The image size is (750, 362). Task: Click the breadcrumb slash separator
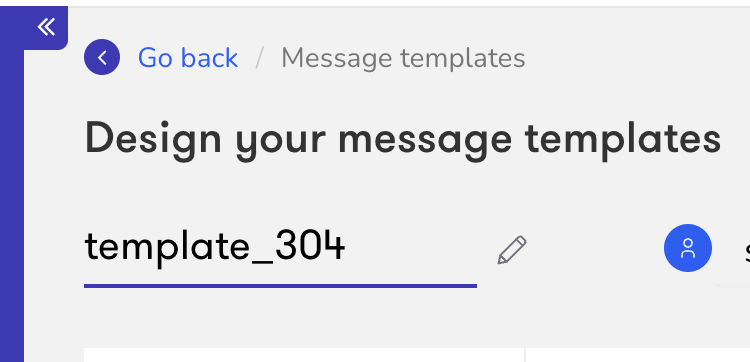pyautogui.click(x=259, y=58)
